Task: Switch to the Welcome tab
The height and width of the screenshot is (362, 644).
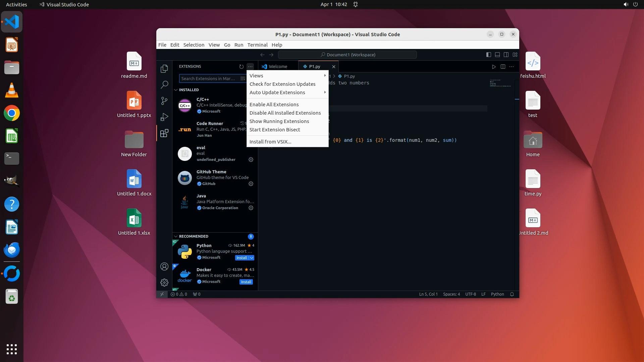Action: coord(278,67)
